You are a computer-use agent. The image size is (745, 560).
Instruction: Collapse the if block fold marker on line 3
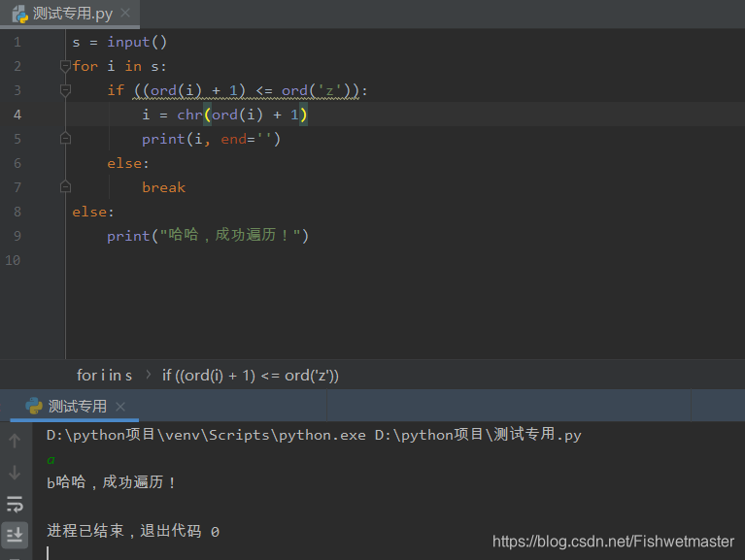click(66, 90)
